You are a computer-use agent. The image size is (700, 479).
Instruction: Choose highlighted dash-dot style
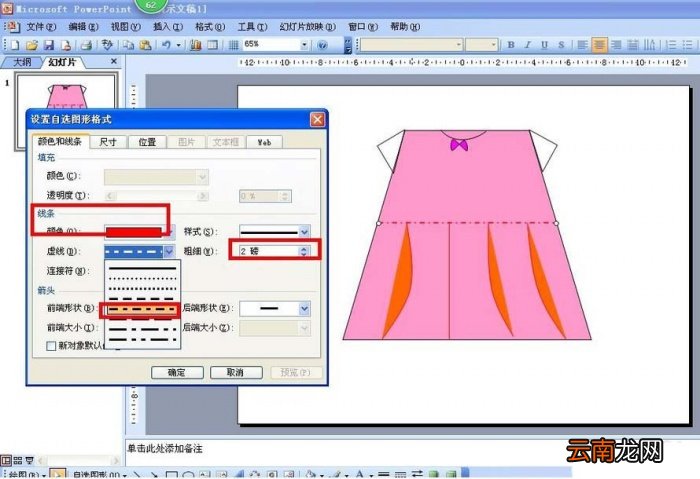[142, 309]
